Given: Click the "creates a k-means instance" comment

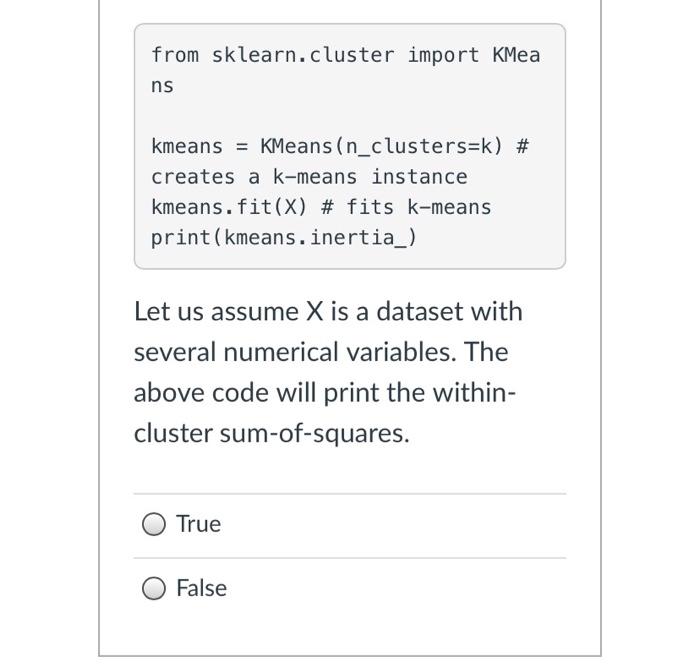Looking at the screenshot, I should (309, 177).
